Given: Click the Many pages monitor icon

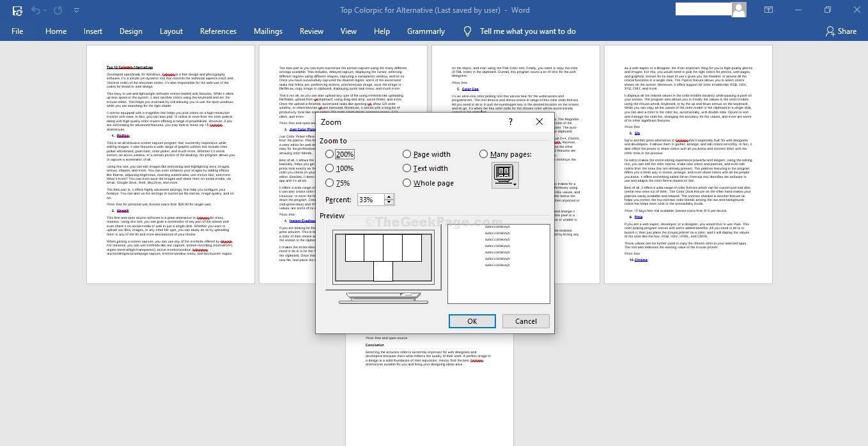Looking at the screenshot, I should tap(505, 171).
